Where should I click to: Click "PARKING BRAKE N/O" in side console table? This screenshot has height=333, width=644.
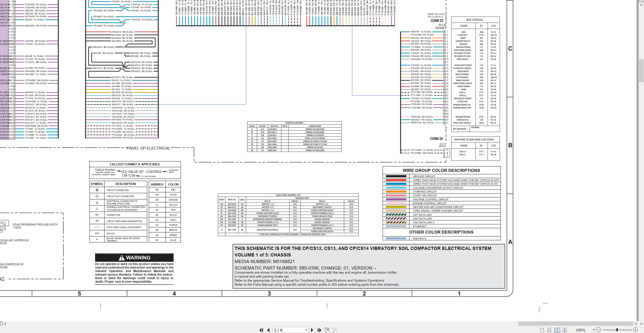(462, 108)
